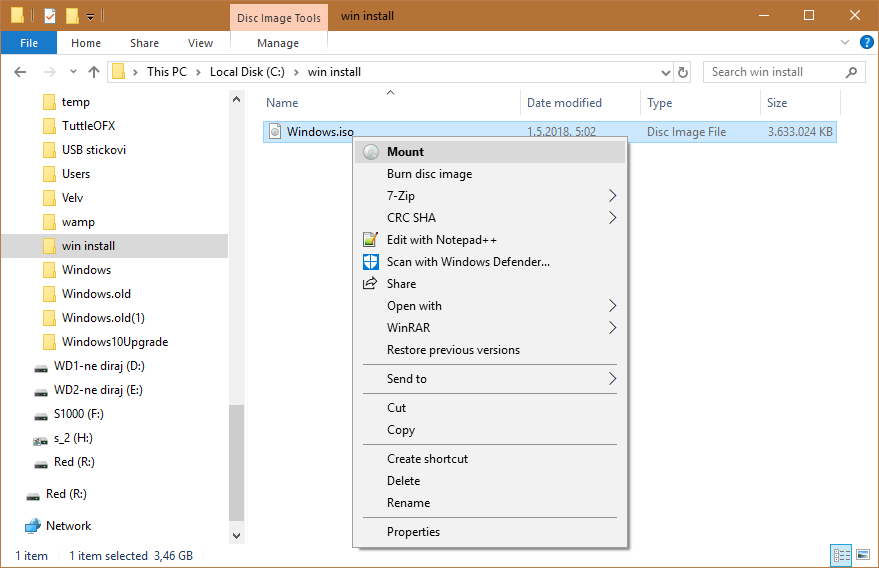Expand the Open with submenu arrow
Screen dimensions: 879x568
[612, 306]
